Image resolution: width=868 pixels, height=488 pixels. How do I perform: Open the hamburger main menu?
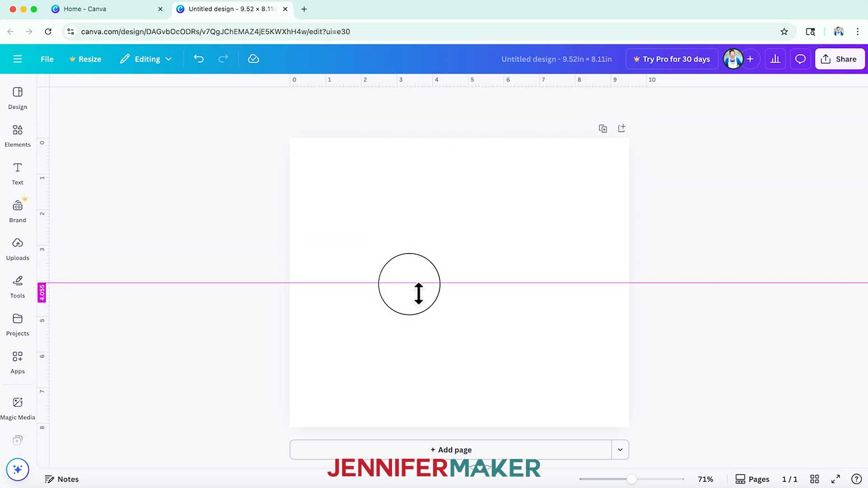(17, 59)
